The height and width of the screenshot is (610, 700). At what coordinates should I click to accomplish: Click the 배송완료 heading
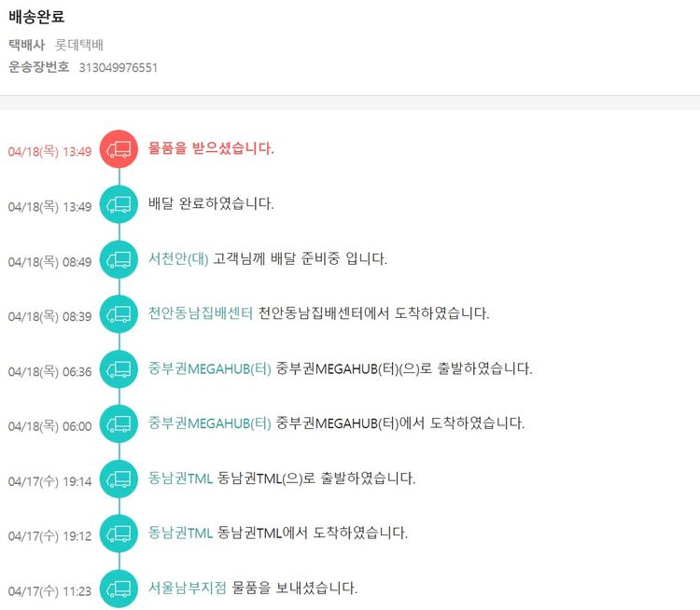point(36,17)
